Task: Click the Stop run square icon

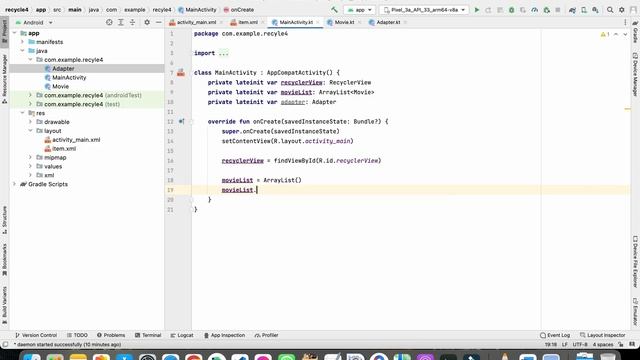Action: (558, 9)
